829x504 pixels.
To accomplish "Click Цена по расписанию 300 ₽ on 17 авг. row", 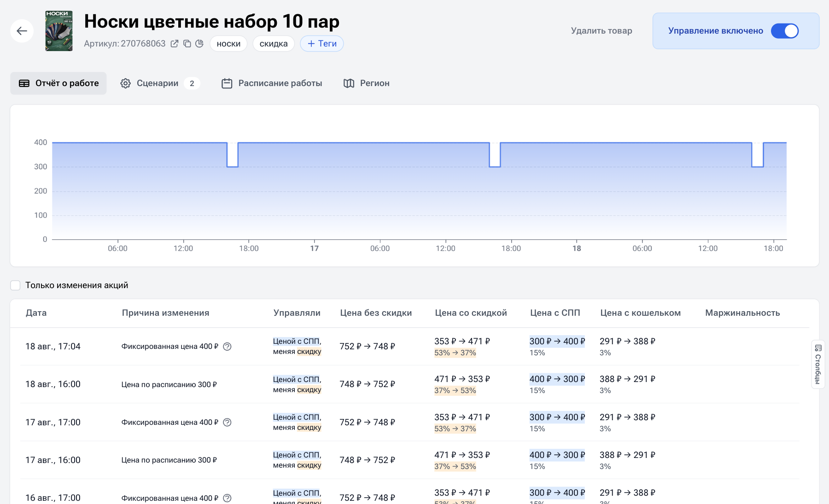I will tap(169, 460).
